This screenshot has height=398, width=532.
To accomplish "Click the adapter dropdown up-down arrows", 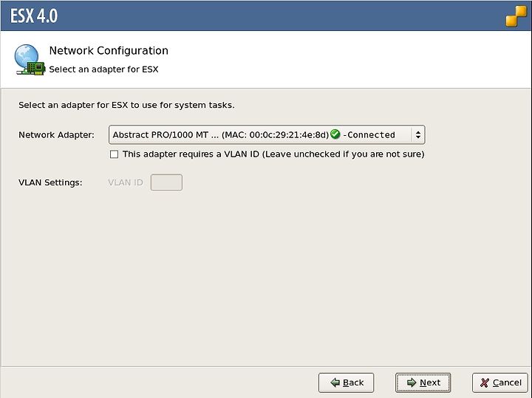I will point(418,134).
